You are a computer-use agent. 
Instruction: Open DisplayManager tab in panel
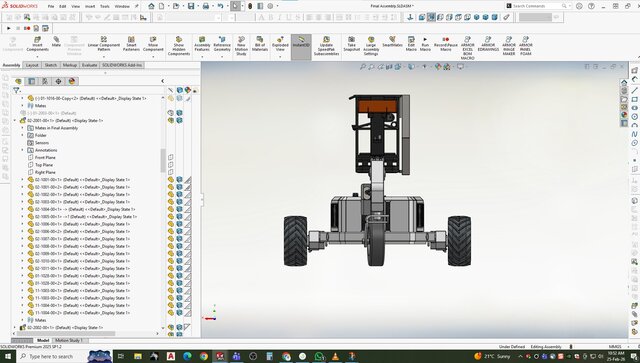(x=72, y=81)
